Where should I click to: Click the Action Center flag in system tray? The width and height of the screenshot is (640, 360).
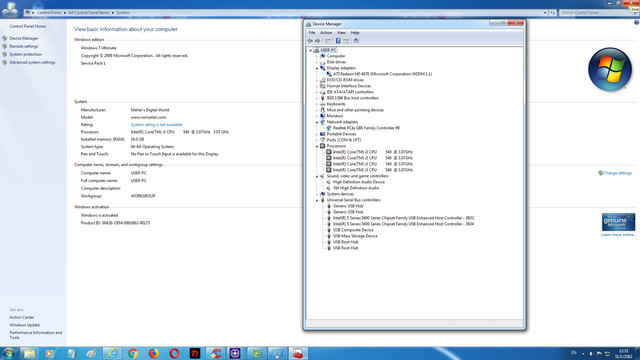pyautogui.click(x=599, y=353)
